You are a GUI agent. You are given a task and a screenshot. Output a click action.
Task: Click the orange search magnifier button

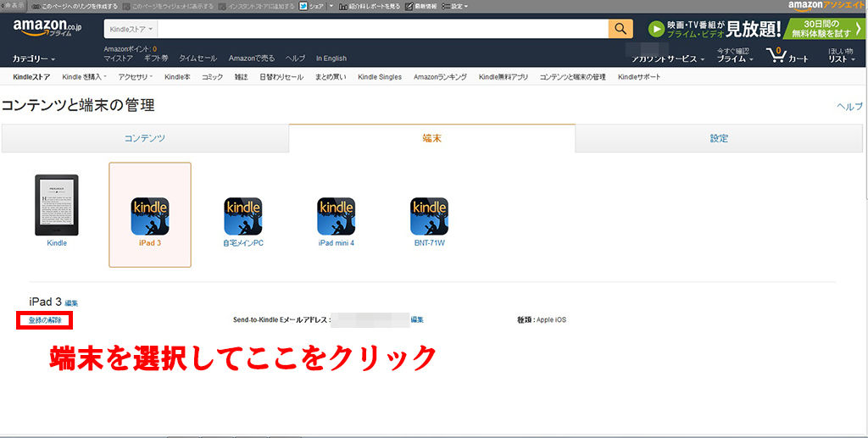pos(620,29)
